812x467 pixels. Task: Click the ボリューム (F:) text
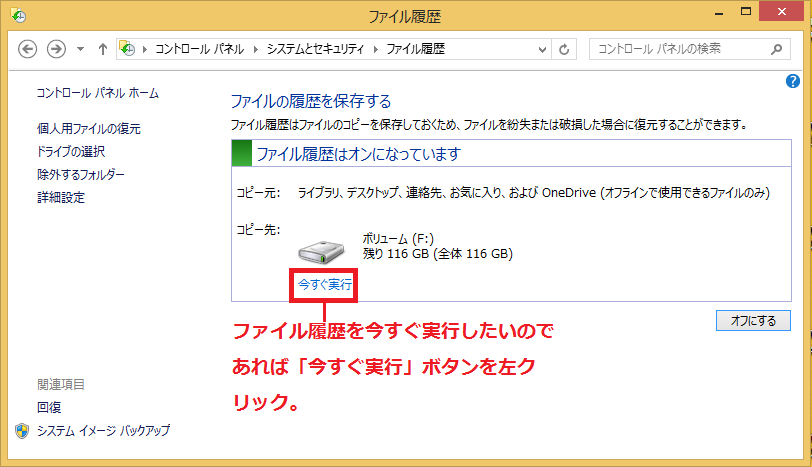(x=398, y=239)
